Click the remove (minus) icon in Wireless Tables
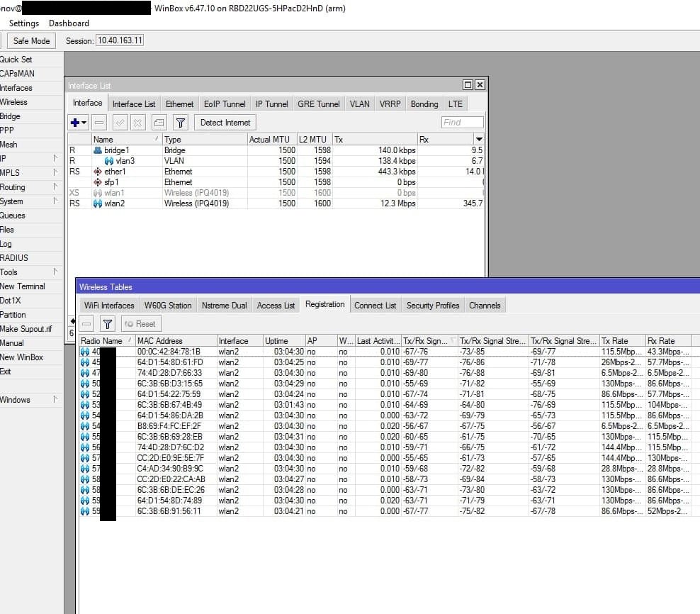Screen dimensions: 700x614 (x=86, y=324)
